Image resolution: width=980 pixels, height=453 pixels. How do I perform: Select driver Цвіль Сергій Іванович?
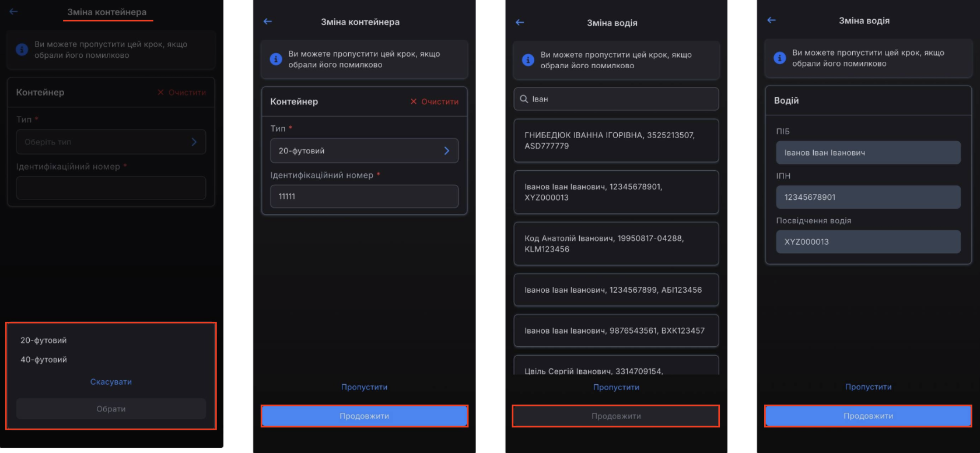click(616, 366)
